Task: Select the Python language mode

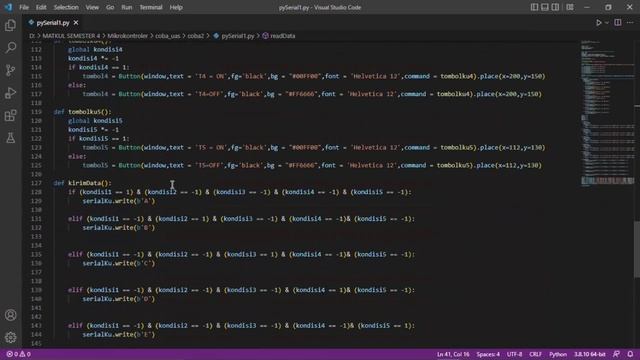Action: pos(558,354)
